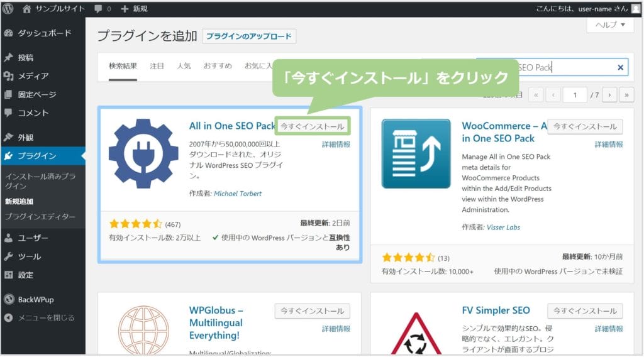Open ダッシュボード in sidebar

(x=43, y=33)
